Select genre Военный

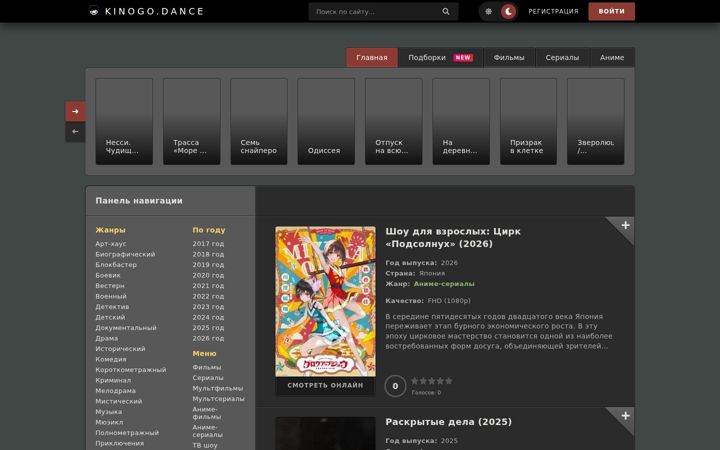[111, 297]
